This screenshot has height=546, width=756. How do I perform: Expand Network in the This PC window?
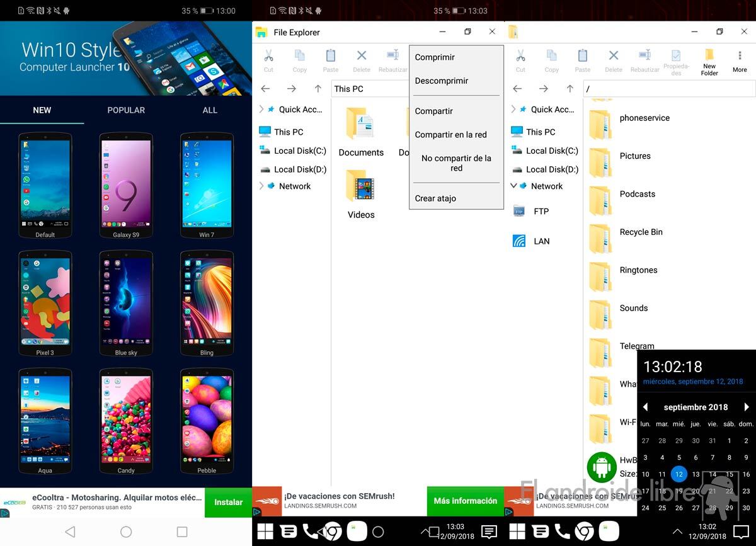click(261, 186)
